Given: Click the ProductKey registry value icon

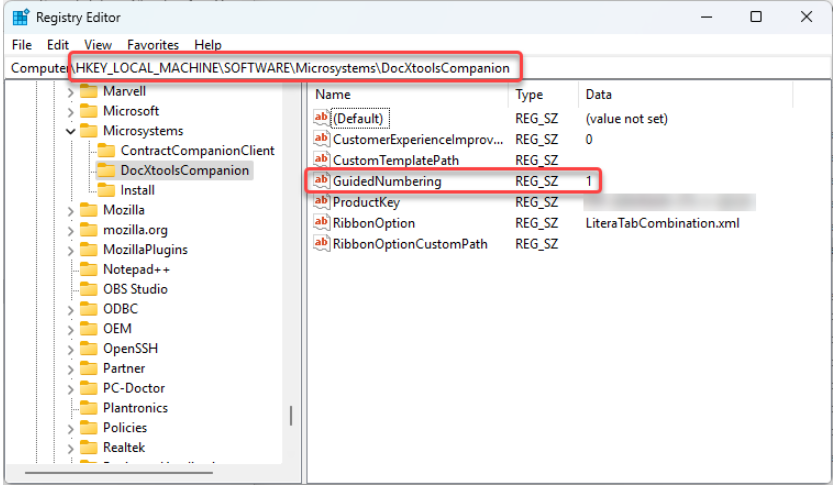Looking at the screenshot, I should (321, 202).
